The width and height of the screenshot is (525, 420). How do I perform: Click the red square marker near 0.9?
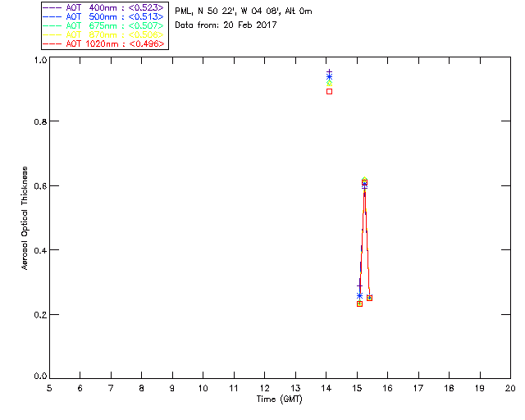329,91
